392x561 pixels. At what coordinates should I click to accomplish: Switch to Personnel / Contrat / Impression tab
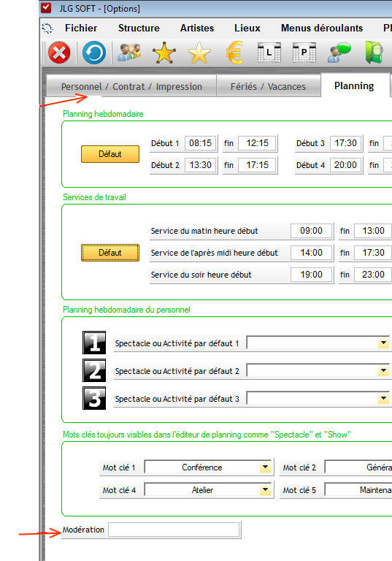[131, 87]
